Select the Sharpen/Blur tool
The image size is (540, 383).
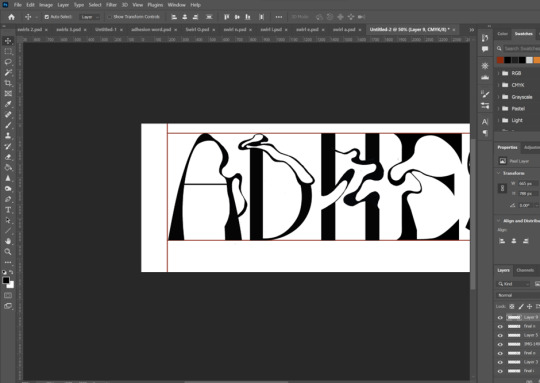click(8, 178)
